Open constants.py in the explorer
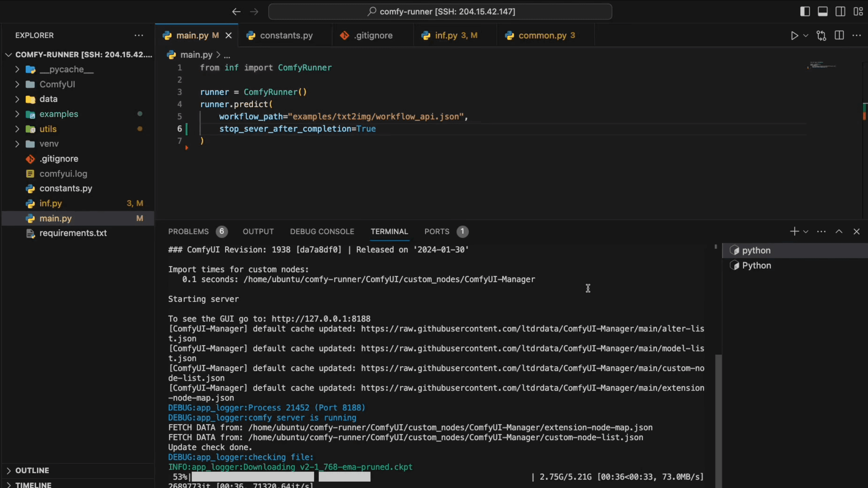This screenshot has width=868, height=488. pos(78,188)
